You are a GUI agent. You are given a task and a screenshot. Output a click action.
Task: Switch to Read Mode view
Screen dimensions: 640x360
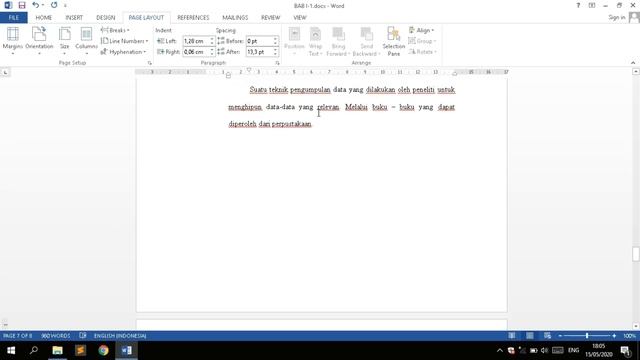[511, 336]
